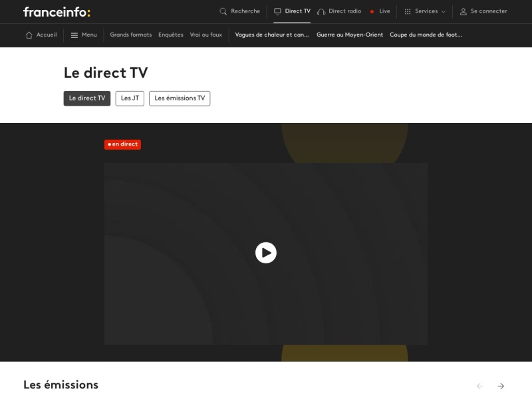Image resolution: width=532 pixels, height=399 pixels.
Task: Click the TV screen icon in header
Action: pos(277,11)
